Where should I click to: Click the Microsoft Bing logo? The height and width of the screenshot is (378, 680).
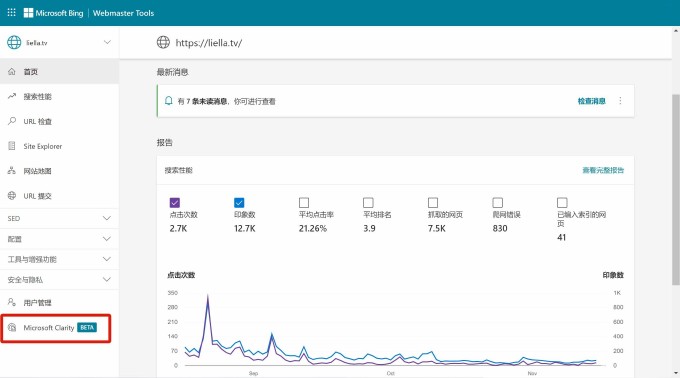pyautogui.click(x=53, y=13)
